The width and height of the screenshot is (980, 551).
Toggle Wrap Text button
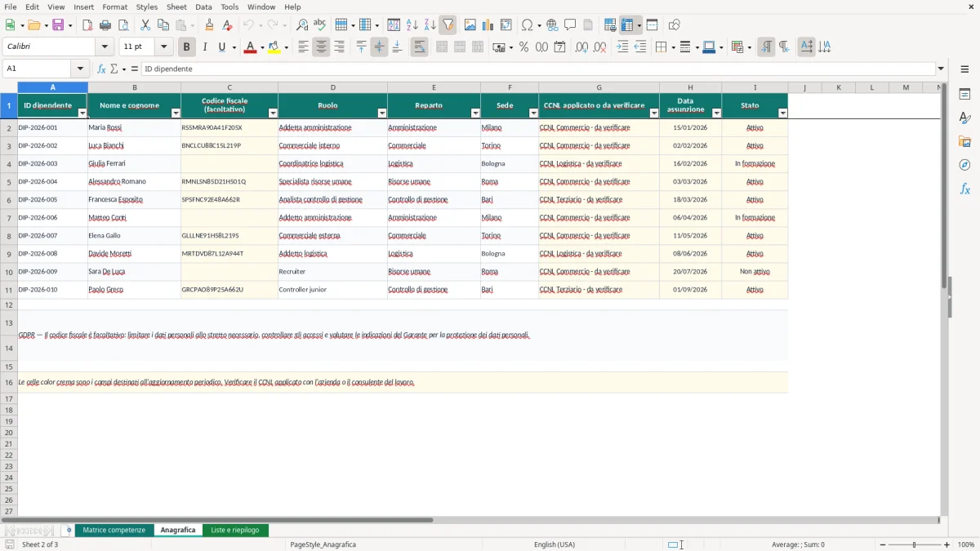pyautogui.click(x=419, y=47)
